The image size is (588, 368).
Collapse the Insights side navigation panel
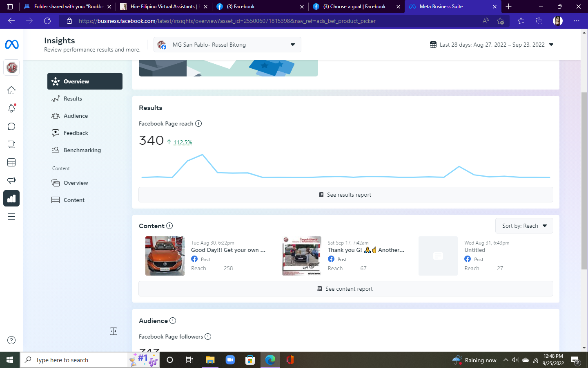pos(114,331)
